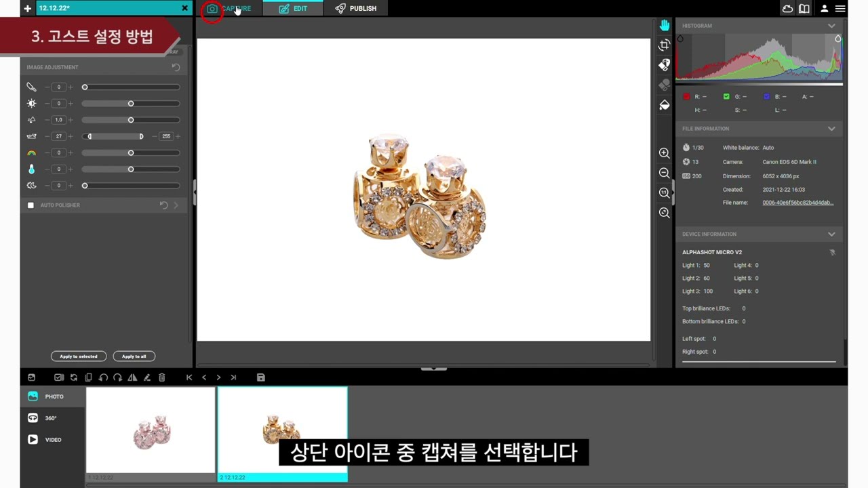Reset Image Adjustment settings
This screenshot has height=488, width=868.
pos(176,67)
